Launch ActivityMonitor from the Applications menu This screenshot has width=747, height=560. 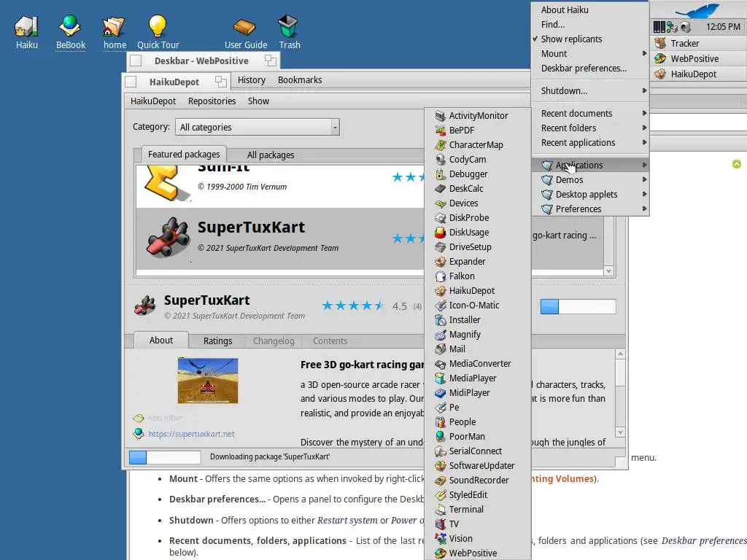pos(477,116)
